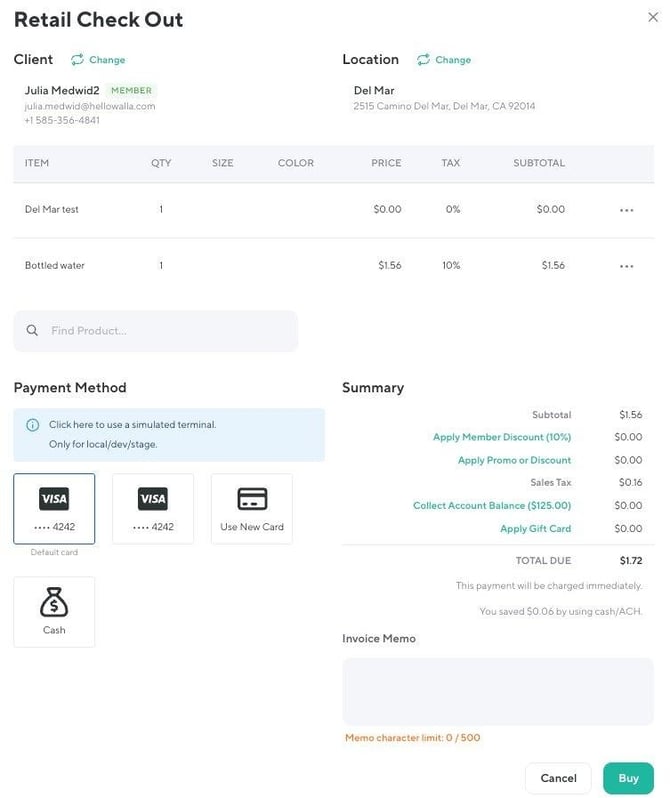Choose Use New Card payment option
The height and width of the screenshot is (798, 670).
point(252,508)
